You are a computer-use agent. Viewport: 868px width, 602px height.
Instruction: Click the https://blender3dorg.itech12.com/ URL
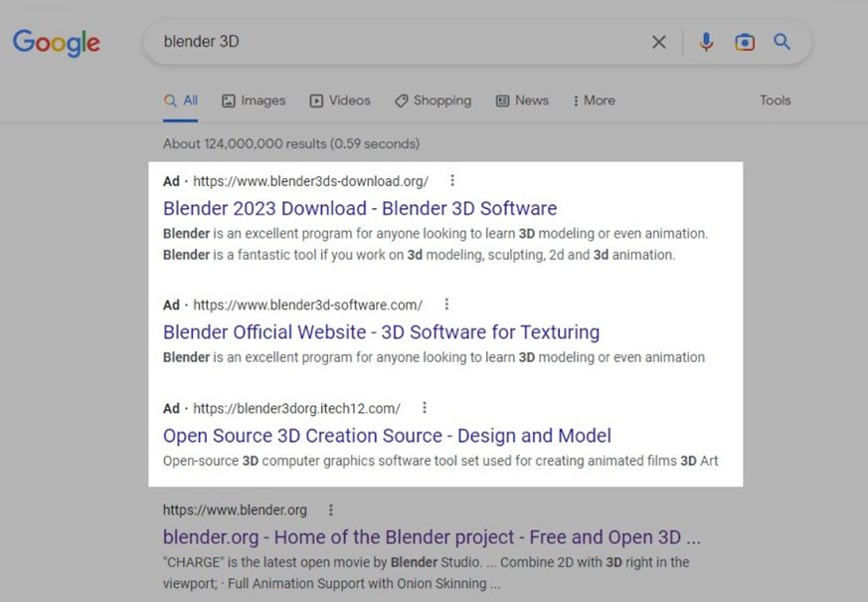(x=296, y=408)
